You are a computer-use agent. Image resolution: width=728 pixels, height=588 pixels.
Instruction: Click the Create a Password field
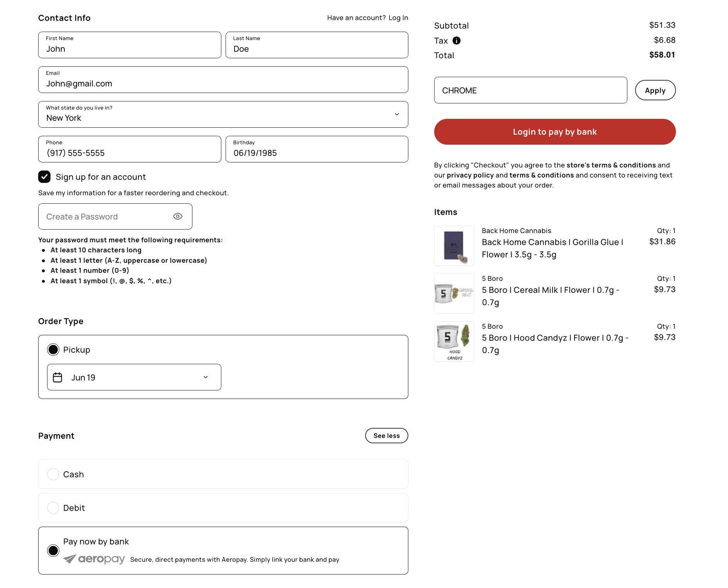click(115, 216)
